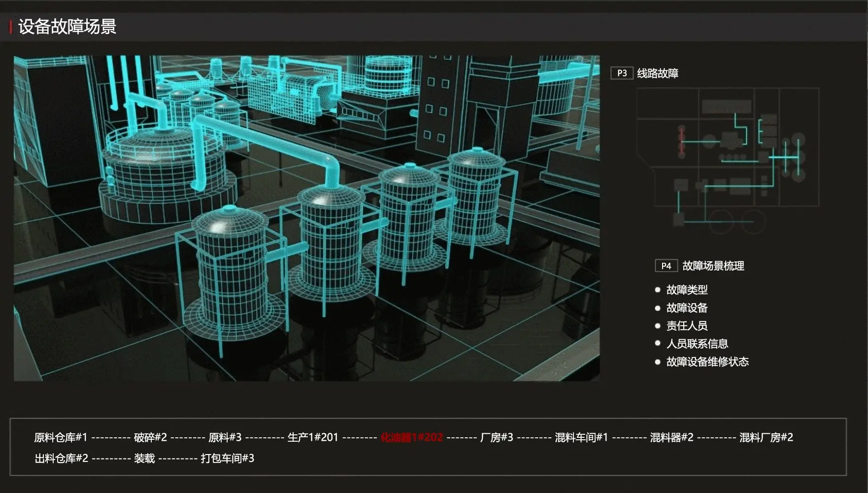The height and width of the screenshot is (493, 868).
Task: Click the red highlighted 化油器1#202 node
Action: click(412, 437)
